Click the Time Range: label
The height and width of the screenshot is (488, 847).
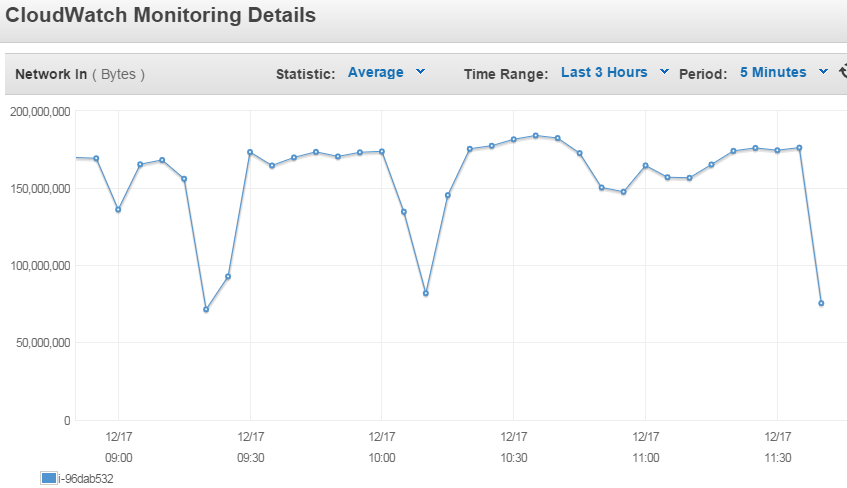(506, 74)
